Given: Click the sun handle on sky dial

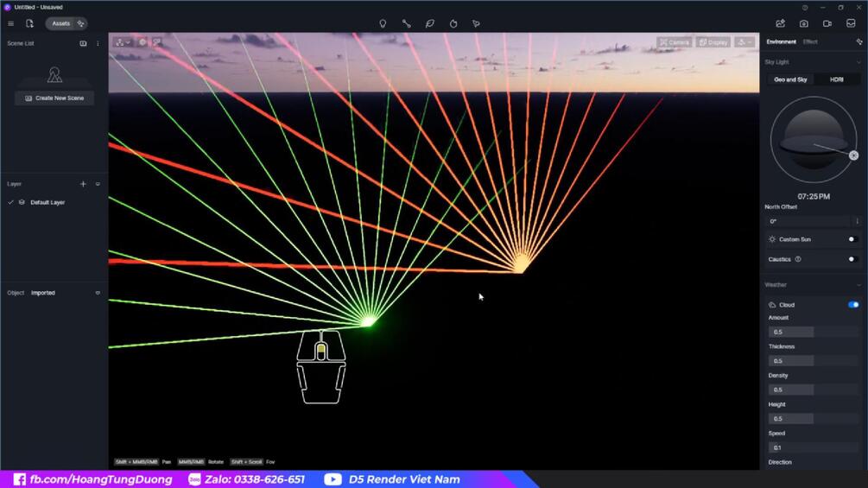Looking at the screenshot, I should point(853,155).
